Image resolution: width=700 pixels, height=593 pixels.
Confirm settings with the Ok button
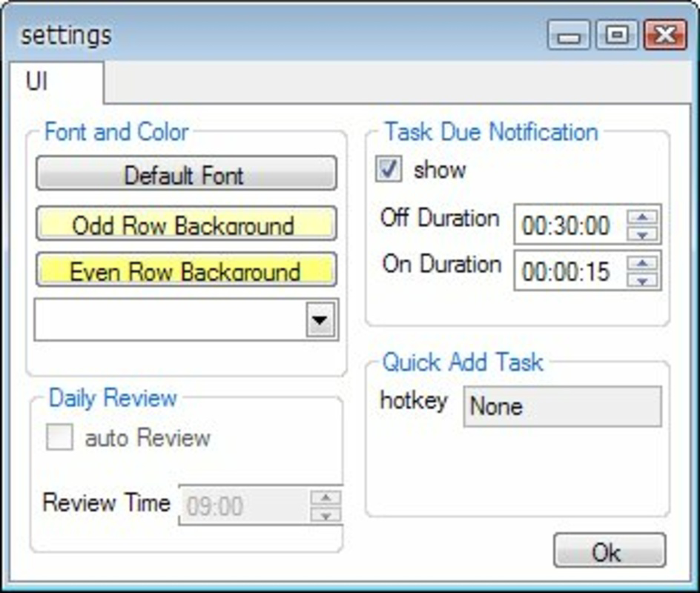[x=610, y=551]
